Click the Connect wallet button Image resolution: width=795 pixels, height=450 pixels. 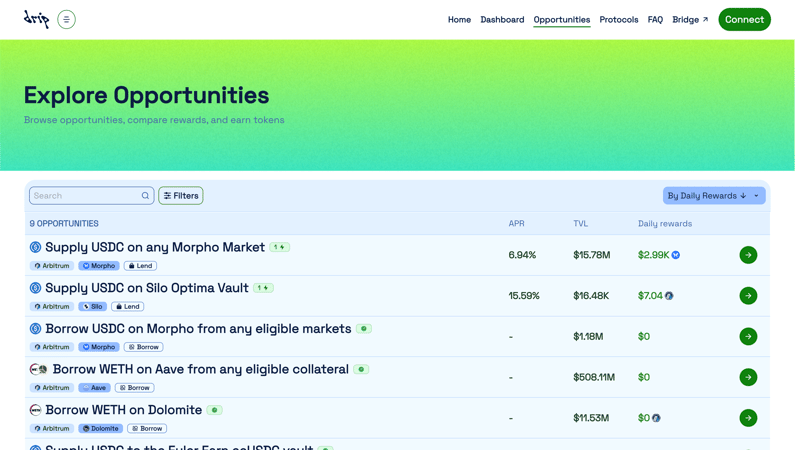click(x=744, y=19)
